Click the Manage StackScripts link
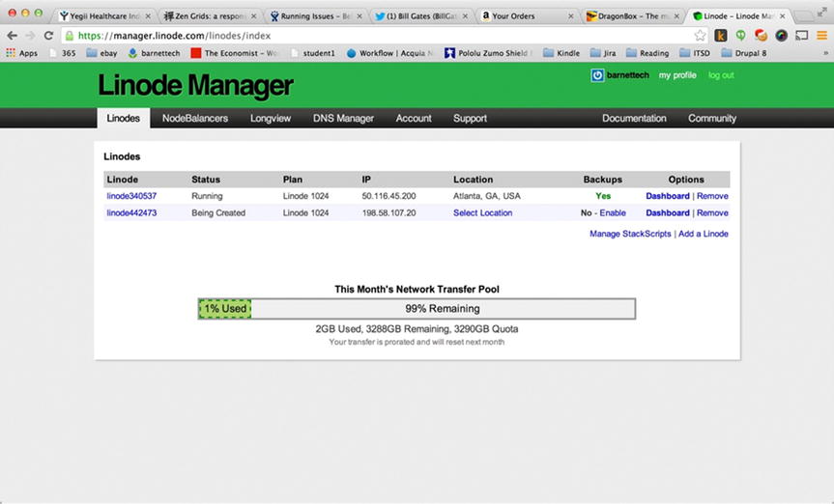Image resolution: width=834 pixels, height=504 pixels. (630, 234)
